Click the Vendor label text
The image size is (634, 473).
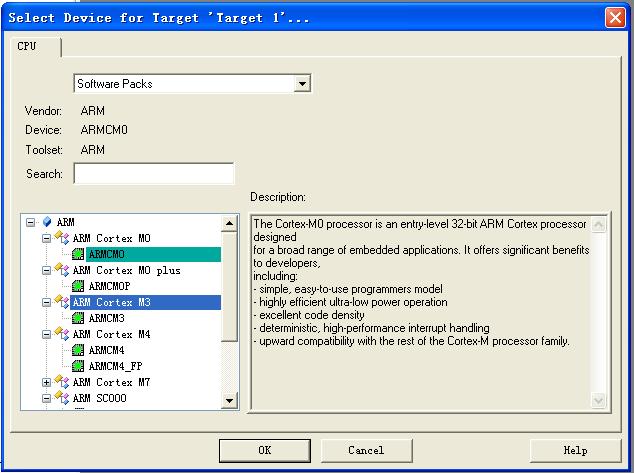43,110
